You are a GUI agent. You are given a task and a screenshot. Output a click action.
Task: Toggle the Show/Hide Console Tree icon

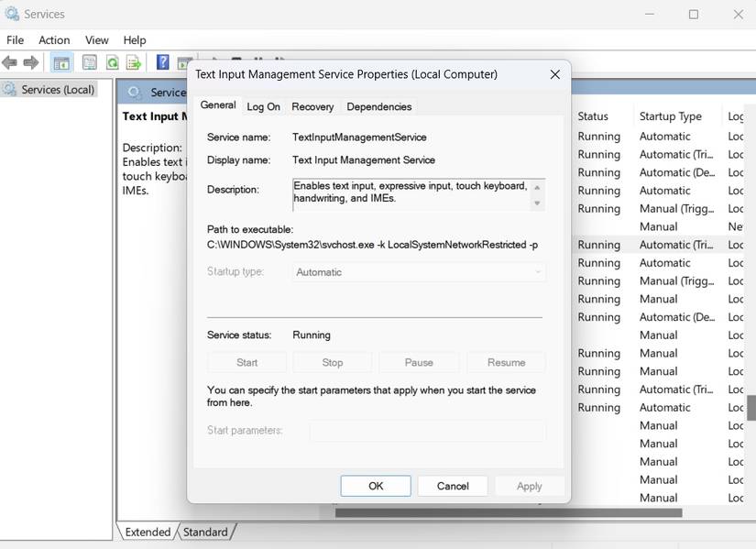tap(60, 62)
